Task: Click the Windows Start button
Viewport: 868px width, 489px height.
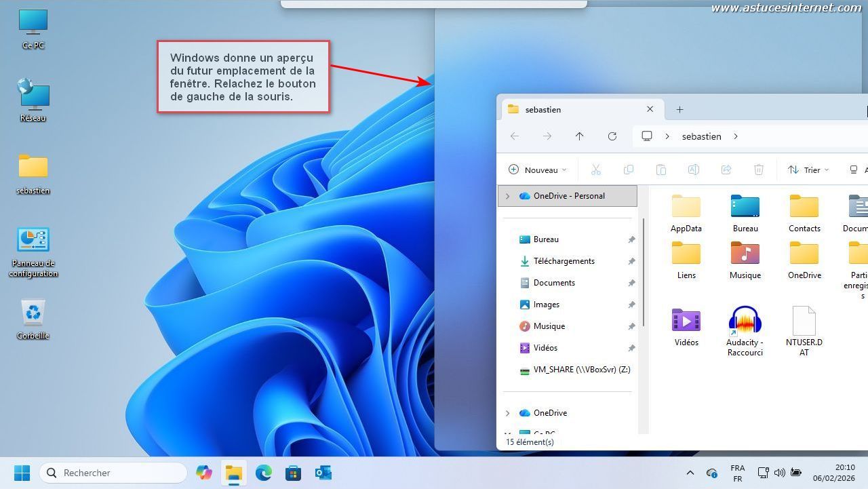Action: [x=22, y=473]
